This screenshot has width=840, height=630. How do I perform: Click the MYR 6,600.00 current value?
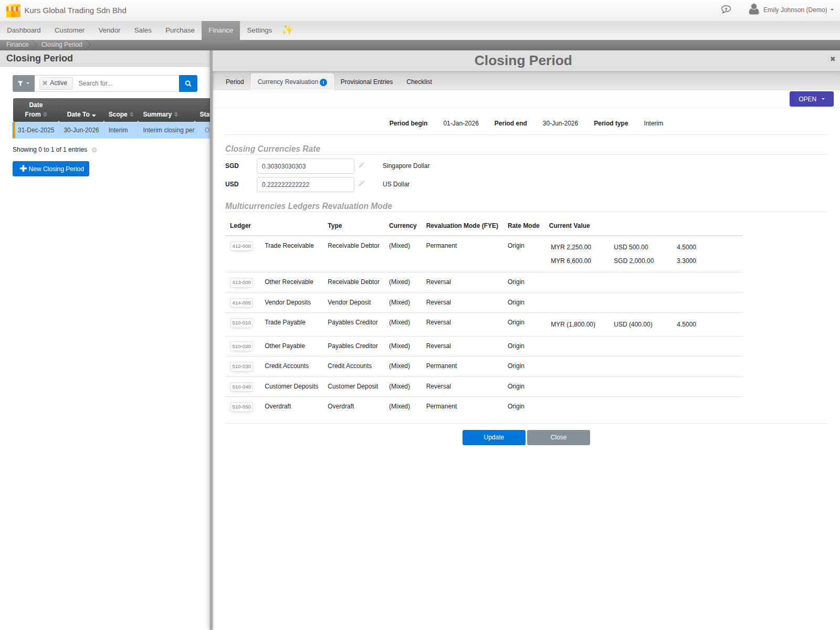point(571,261)
